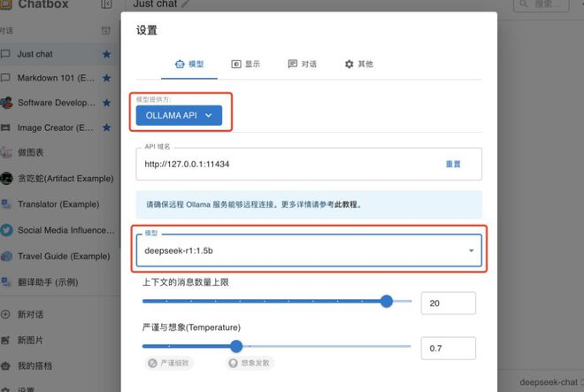584x392 pixels.
Task: Open the Travel Guide (Example) conversation
Action: coord(59,257)
